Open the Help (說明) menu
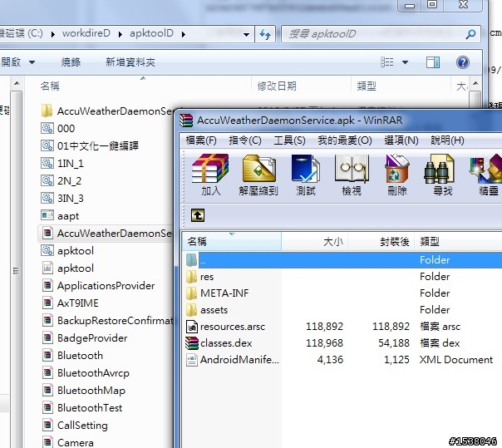Viewport: 502px width, 448px height. click(447, 140)
